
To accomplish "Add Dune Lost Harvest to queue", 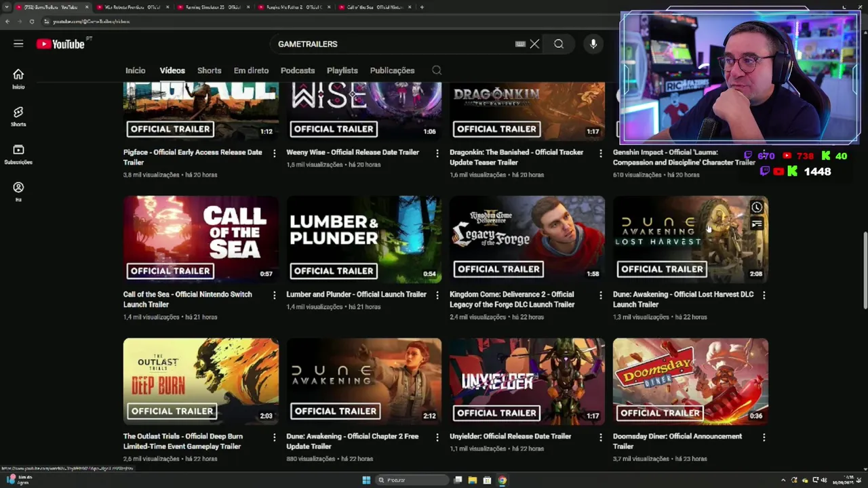I will click(x=757, y=224).
